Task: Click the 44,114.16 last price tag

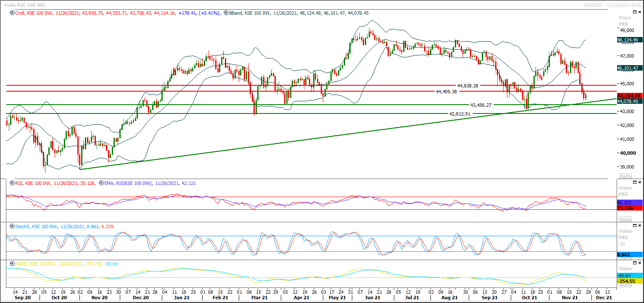Action: 629,96
